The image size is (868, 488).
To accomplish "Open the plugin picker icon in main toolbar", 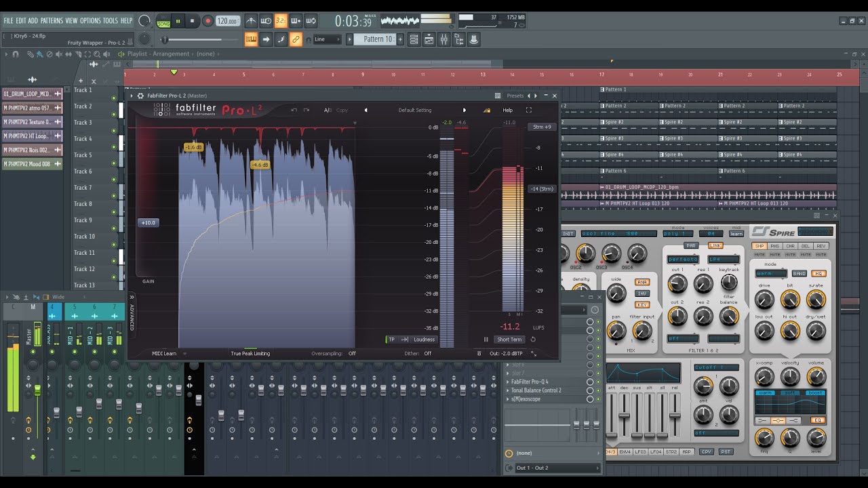I will pos(473,39).
